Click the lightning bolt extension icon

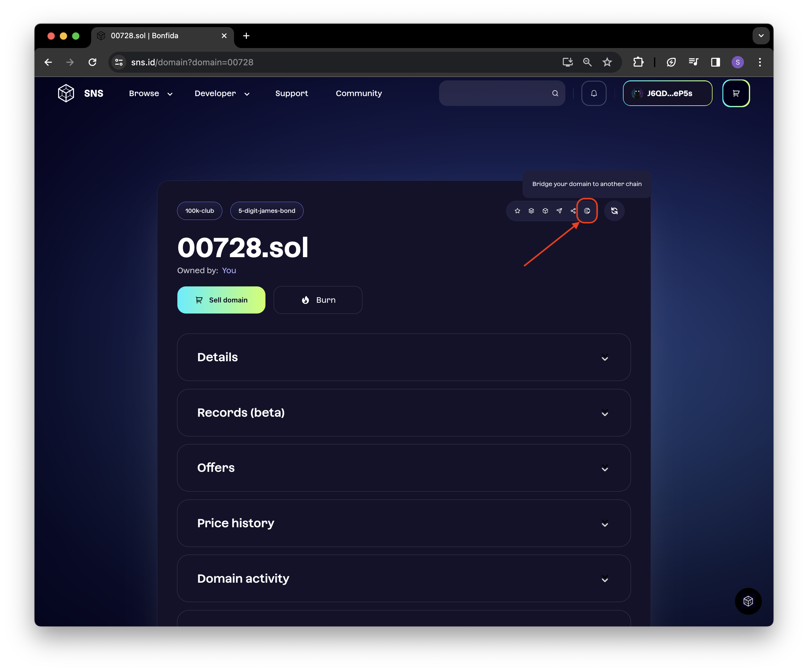click(x=671, y=62)
